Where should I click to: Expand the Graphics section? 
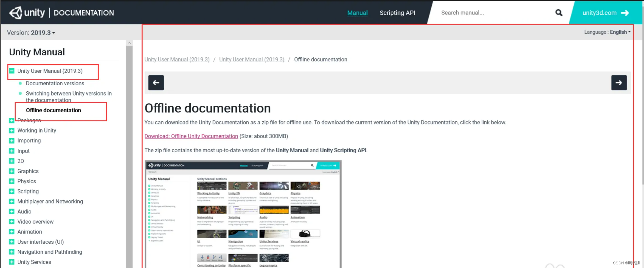click(x=12, y=171)
